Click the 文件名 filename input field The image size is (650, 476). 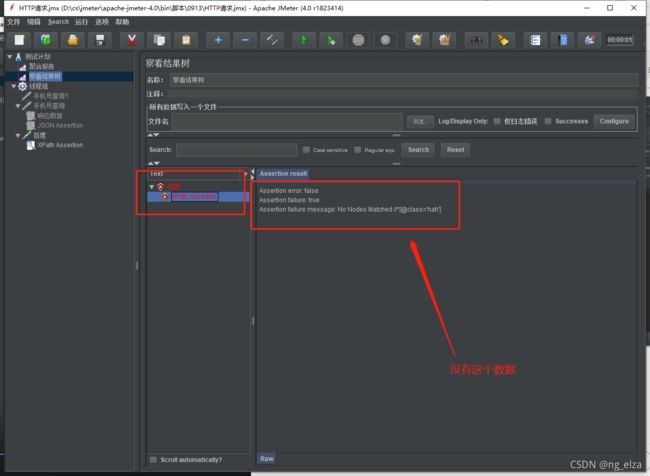tap(287, 121)
